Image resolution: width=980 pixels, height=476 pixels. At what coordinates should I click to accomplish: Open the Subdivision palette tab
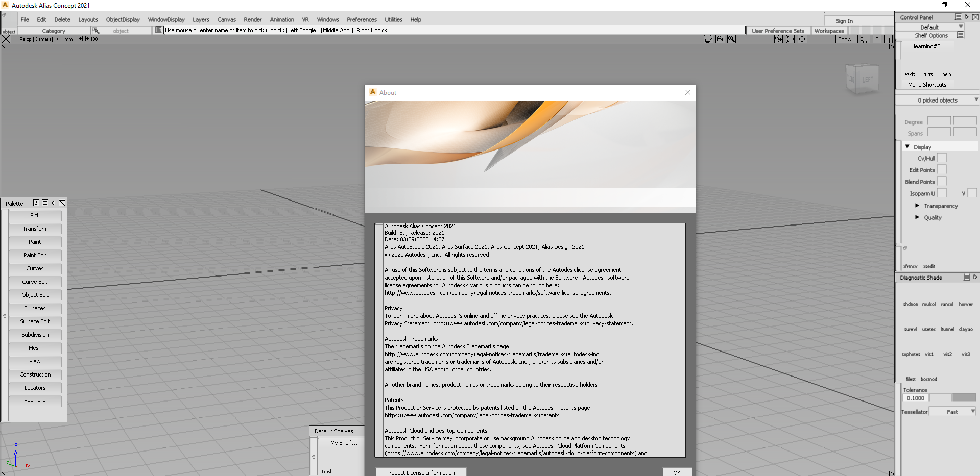[x=35, y=335]
